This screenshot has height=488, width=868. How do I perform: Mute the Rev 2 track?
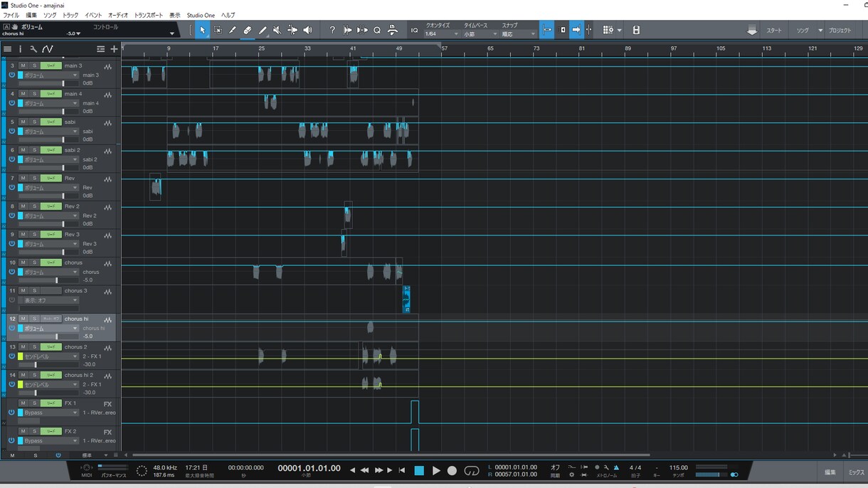[23, 206]
